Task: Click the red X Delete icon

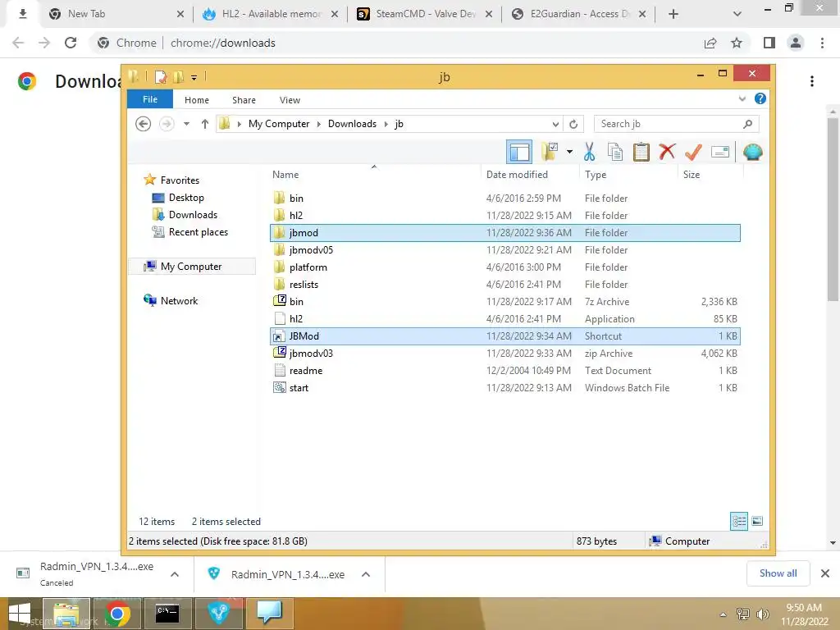Action: (667, 152)
